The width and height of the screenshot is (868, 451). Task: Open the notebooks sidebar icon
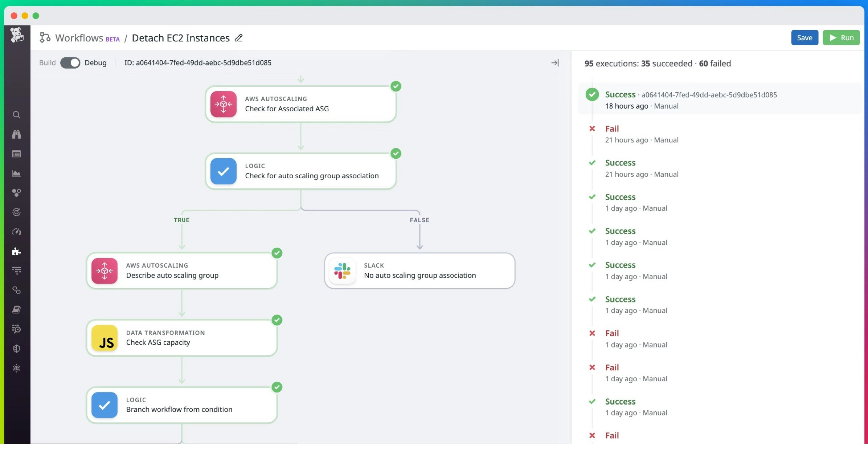(16, 309)
